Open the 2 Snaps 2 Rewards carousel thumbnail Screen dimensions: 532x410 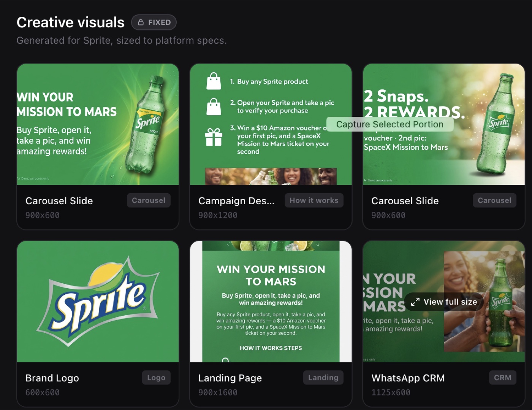(444, 124)
